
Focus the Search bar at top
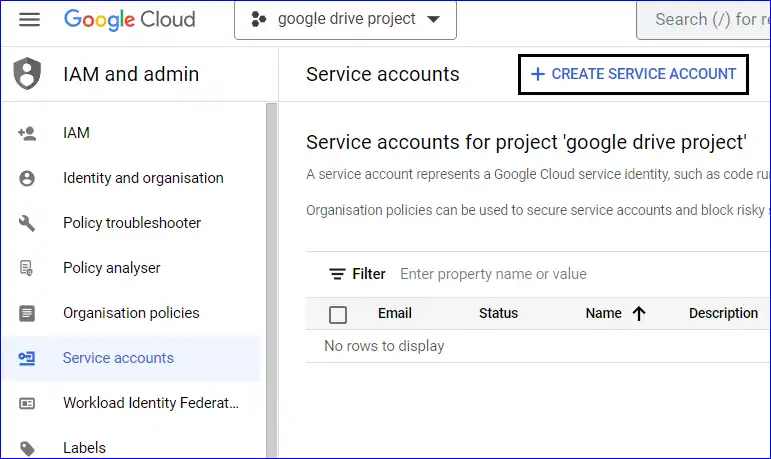(704, 20)
